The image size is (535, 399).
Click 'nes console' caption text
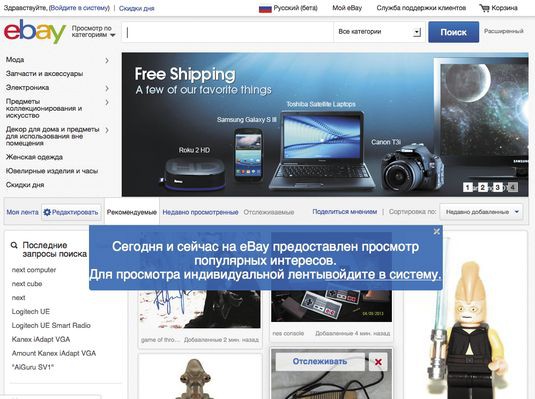[288, 333]
